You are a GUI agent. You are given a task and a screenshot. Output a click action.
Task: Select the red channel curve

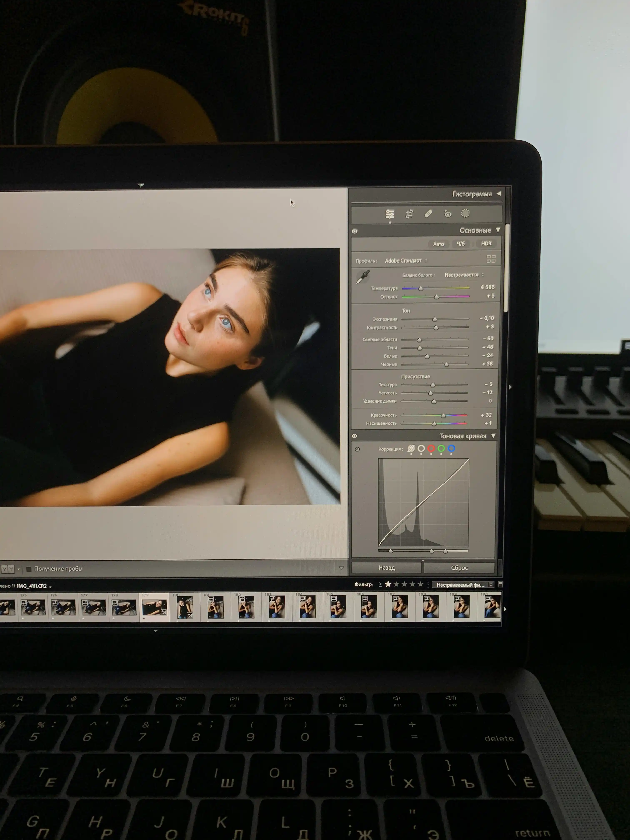click(431, 449)
